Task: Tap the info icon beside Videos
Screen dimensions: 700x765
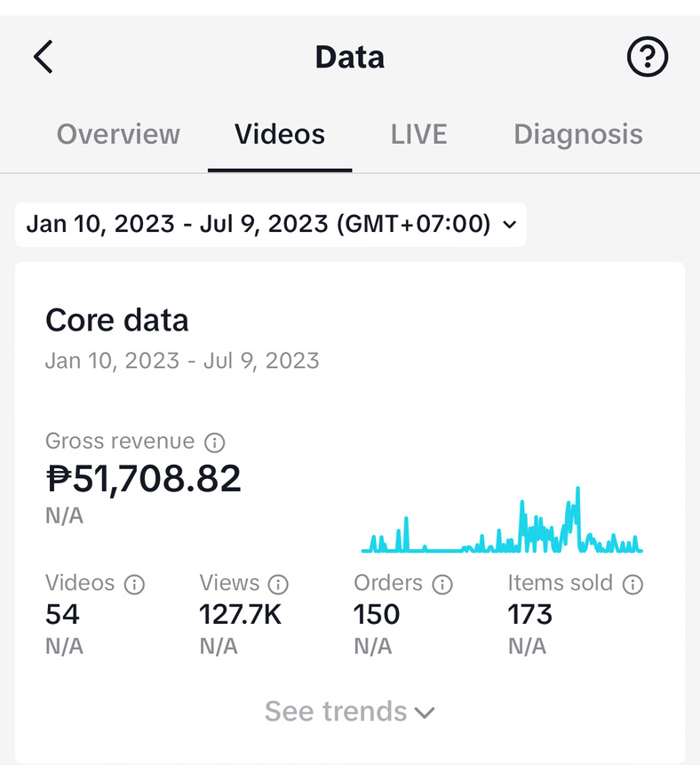Action: coord(134,584)
